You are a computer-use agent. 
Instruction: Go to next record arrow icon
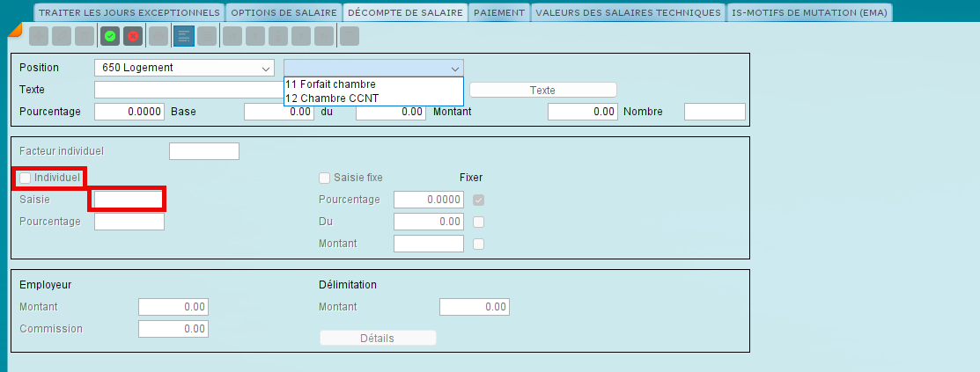[300, 36]
